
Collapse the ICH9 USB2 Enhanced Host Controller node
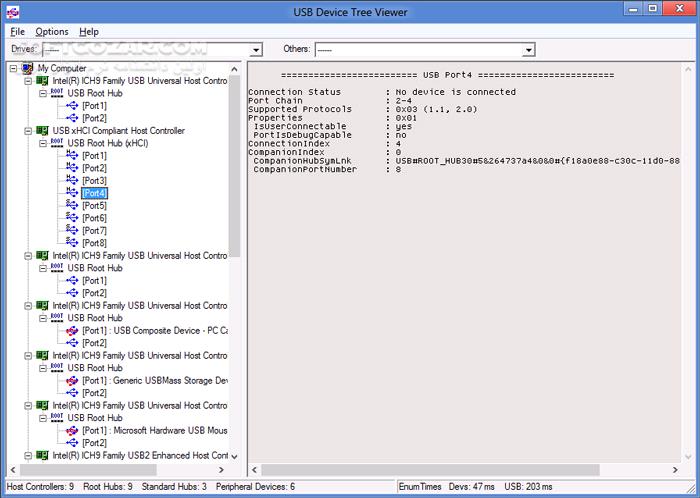[28, 456]
